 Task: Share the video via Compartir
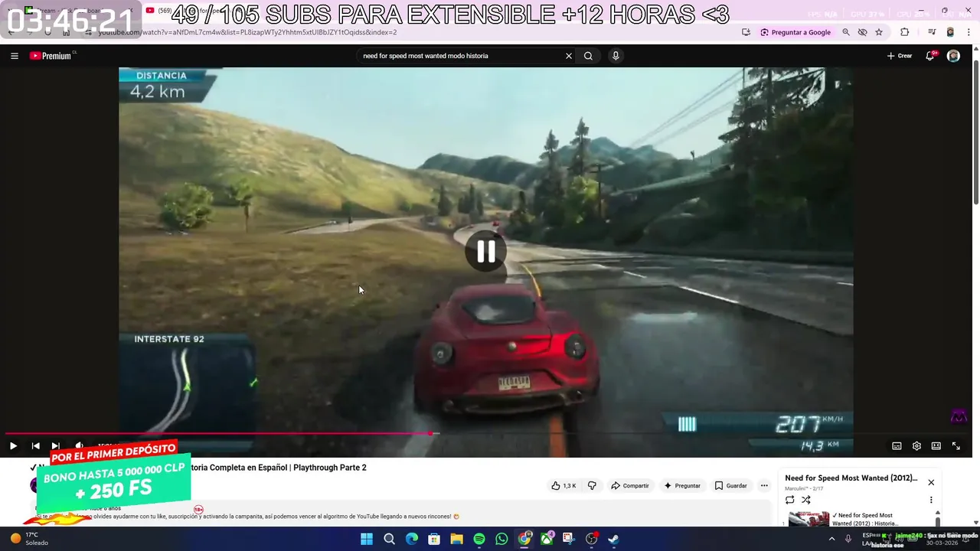coord(629,486)
